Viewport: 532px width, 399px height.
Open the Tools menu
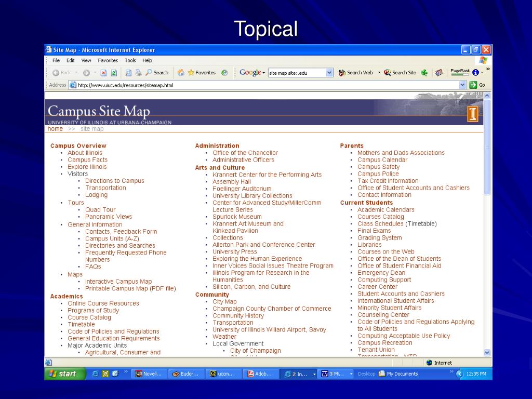tap(130, 60)
